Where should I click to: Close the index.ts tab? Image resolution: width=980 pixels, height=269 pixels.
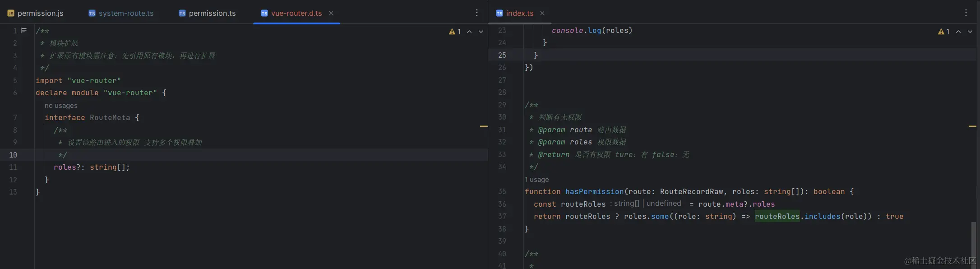542,13
